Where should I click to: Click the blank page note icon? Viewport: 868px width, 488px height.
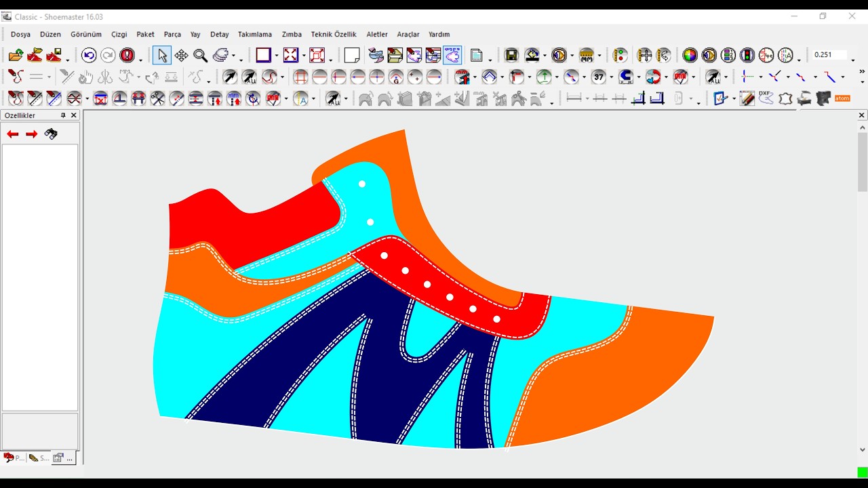coord(352,56)
